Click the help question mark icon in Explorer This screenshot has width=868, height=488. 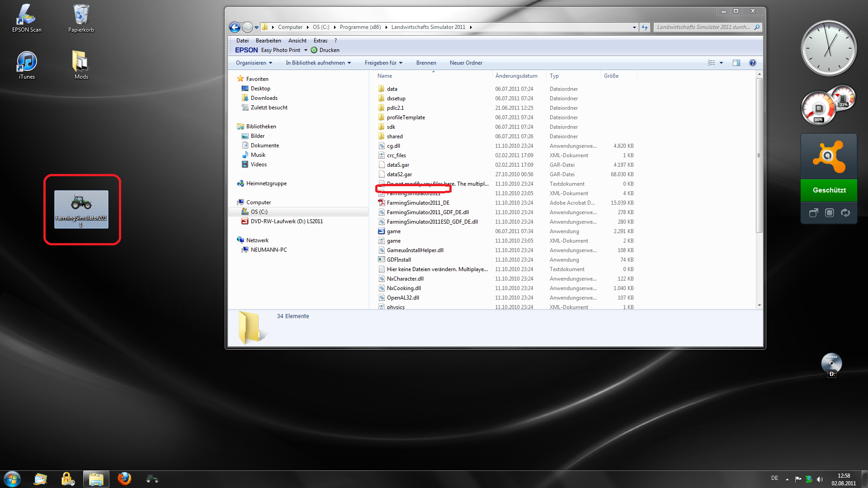pyautogui.click(x=752, y=63)
